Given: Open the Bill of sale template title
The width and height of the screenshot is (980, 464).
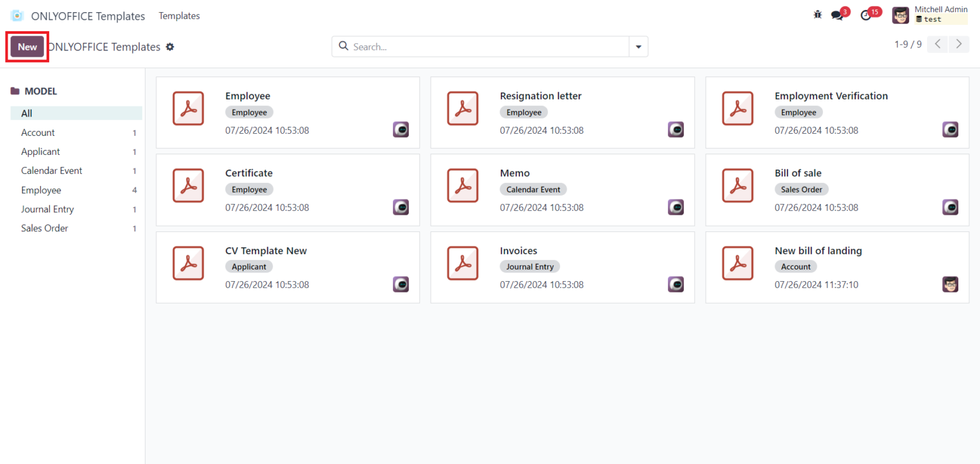Looking at the screenshot, I should 798,173.
